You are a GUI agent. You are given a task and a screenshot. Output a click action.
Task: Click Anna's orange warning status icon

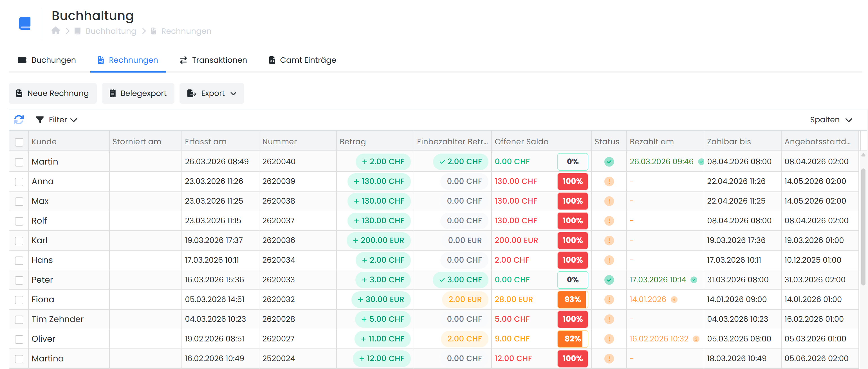click(609, 181)
